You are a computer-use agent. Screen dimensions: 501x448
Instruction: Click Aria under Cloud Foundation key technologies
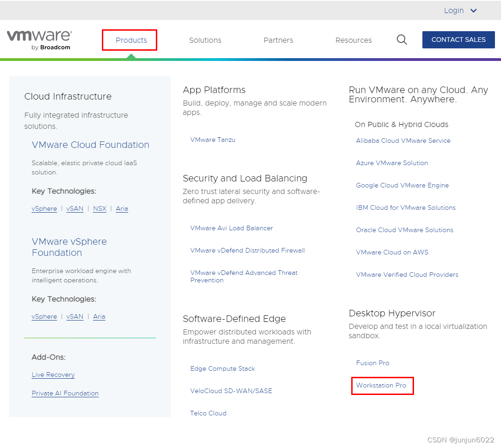pyautogui.click(x=122, y=209)
